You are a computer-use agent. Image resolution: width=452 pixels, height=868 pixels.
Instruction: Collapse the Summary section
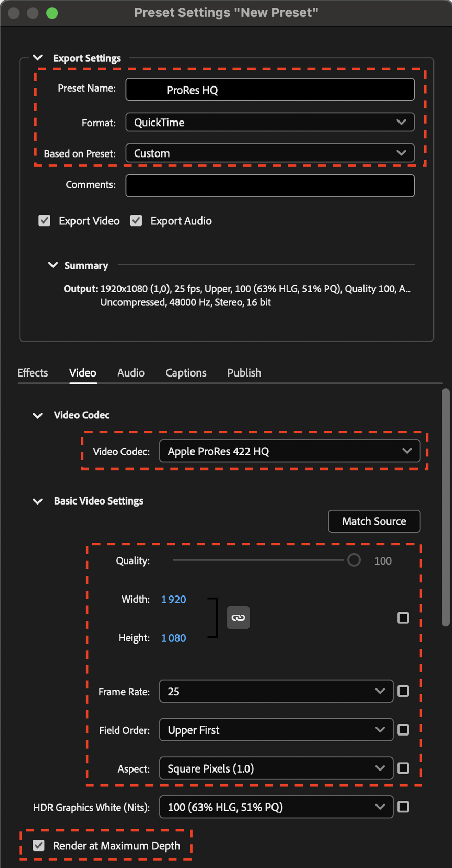(x=53, y=265)
